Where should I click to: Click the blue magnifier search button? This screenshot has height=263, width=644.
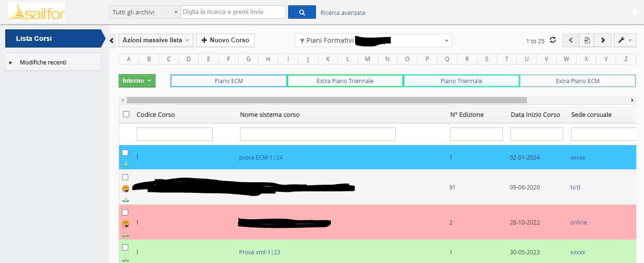[x=302, y=13]
